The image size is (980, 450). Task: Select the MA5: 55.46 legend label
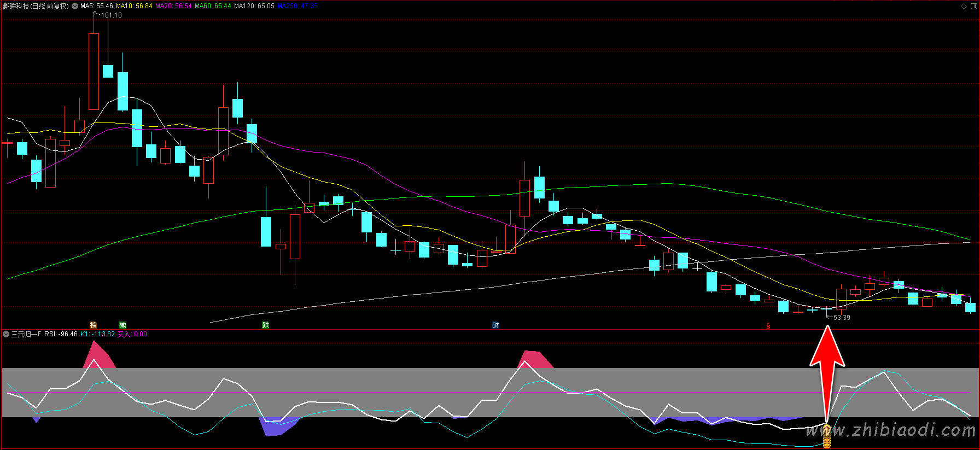click(96, 6)
